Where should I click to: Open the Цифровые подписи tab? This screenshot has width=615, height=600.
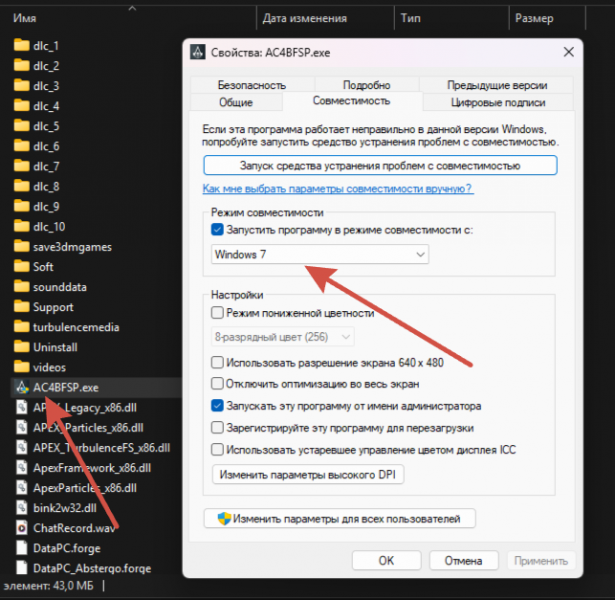pyautogui.click(x=498, y=102)
